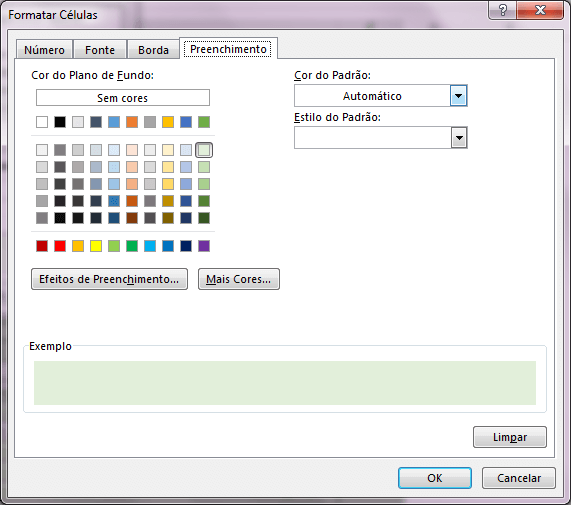The height and width of the screenshot is (505, 571).
Task: Choose the pure red standard color swatch
Action: coord(60,246)
